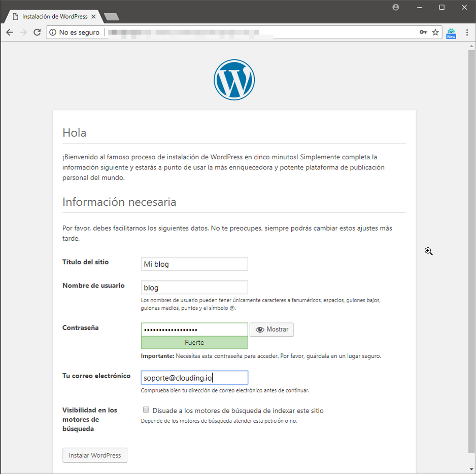This screenshot has height=474, width=476.
Task: Open a new tab next to WordPress tab
Action: point(112,17)
